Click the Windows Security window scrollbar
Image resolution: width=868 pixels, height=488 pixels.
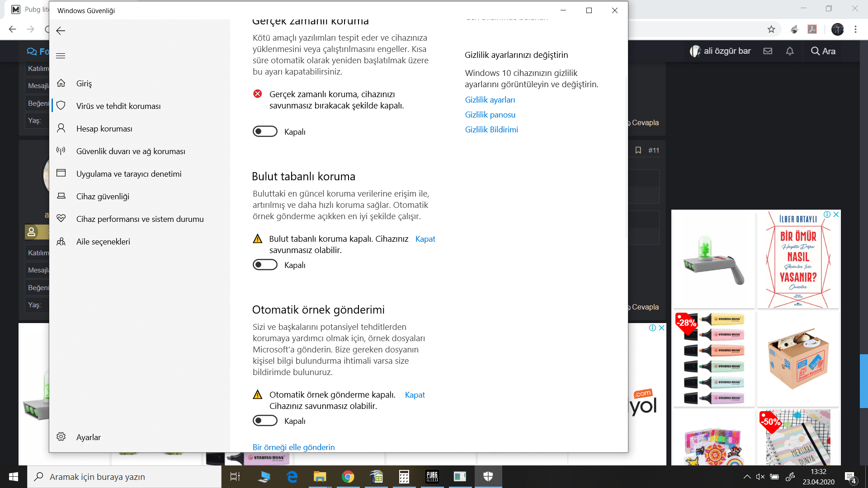coord(626,158)
